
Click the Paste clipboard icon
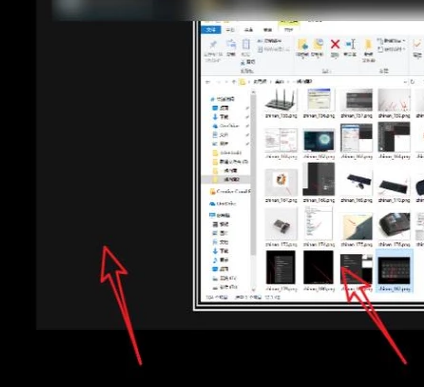pyautogui.click(x=246, y=45)
